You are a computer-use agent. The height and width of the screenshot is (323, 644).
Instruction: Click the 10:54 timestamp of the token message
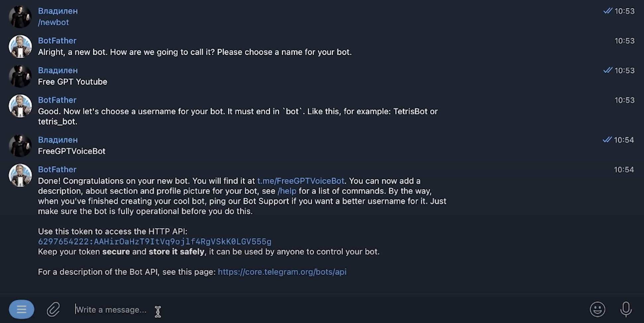click(624, 170)
